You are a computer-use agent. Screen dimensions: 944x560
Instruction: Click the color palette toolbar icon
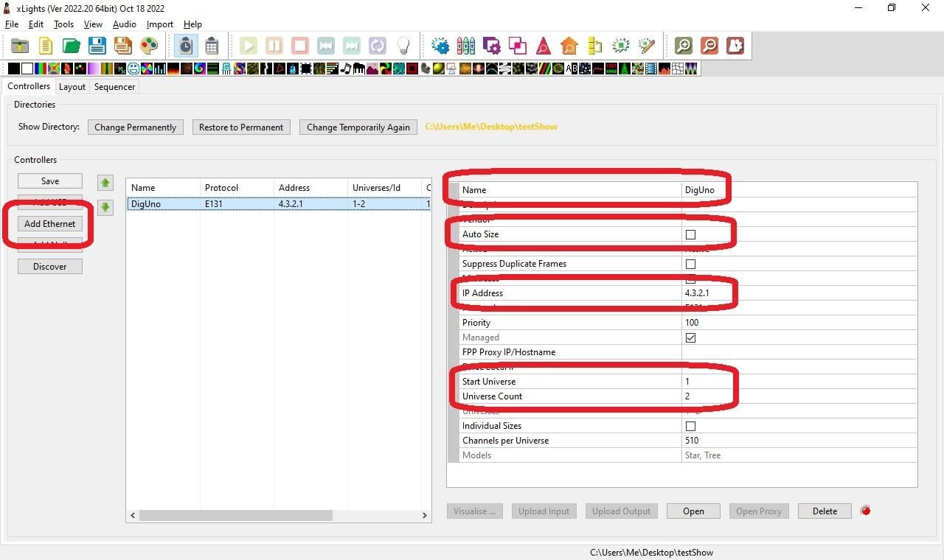[x=149, y=46]
